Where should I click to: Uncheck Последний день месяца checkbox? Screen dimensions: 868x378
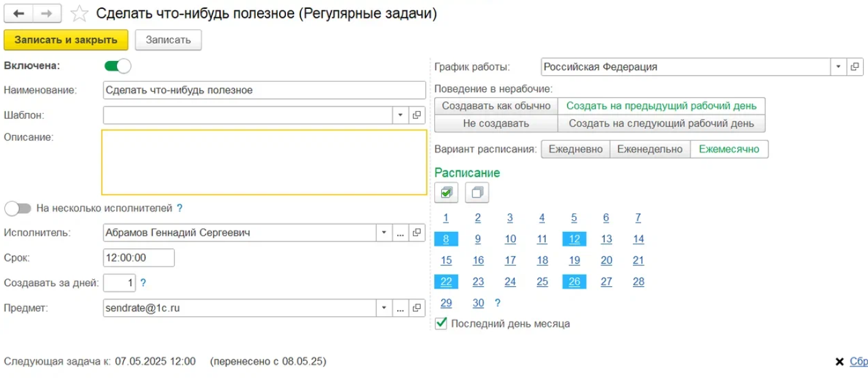441,324
